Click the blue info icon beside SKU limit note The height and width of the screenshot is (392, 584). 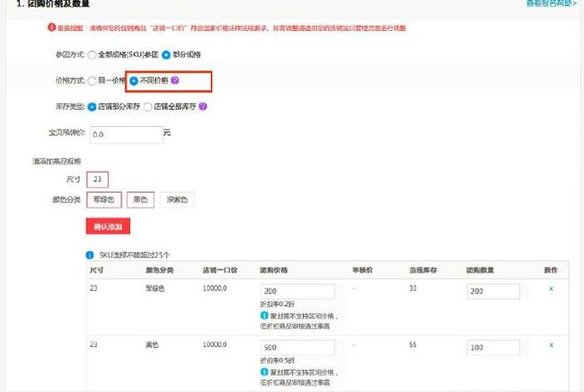[x=90, y=254]
